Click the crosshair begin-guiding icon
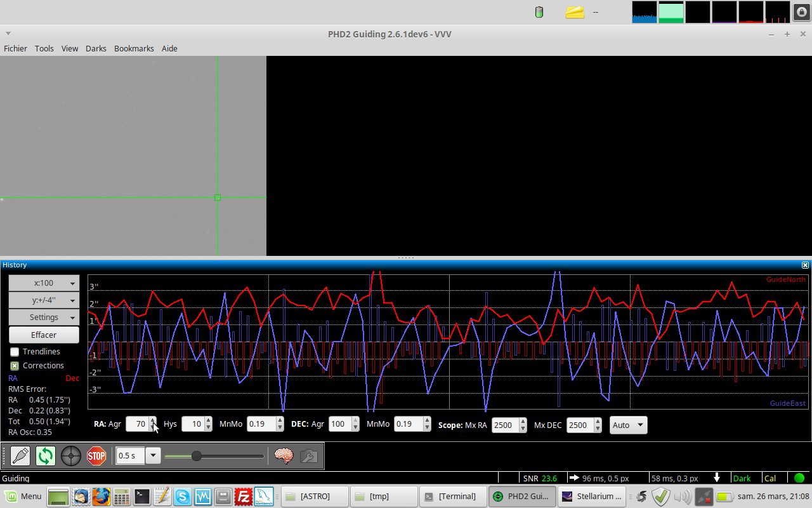 tap(71, 456)
